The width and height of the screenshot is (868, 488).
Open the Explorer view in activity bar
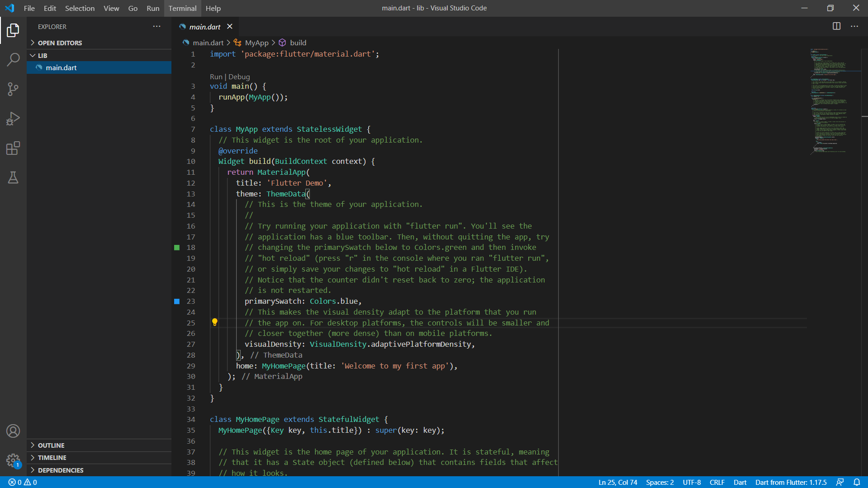click(x=13, y=30)
